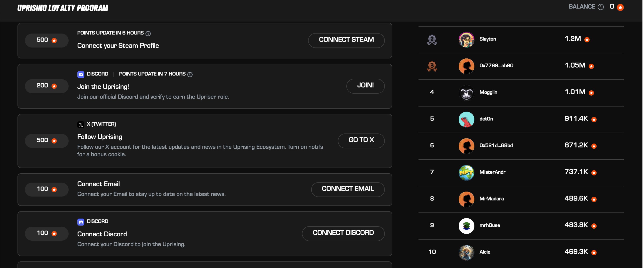This screenshot has height=268, width=644.
Task: Select det0n's dinosaur avatar
Action: (x=466, y=119)
